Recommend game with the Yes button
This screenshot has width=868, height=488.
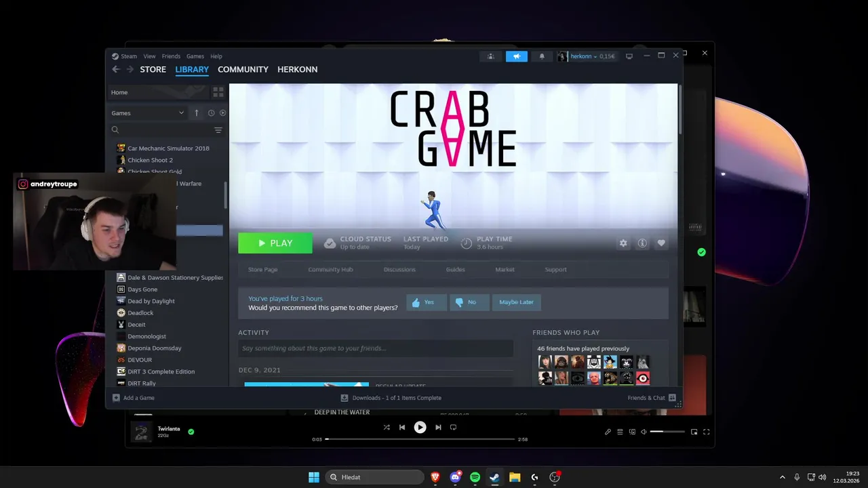[426, 302]
